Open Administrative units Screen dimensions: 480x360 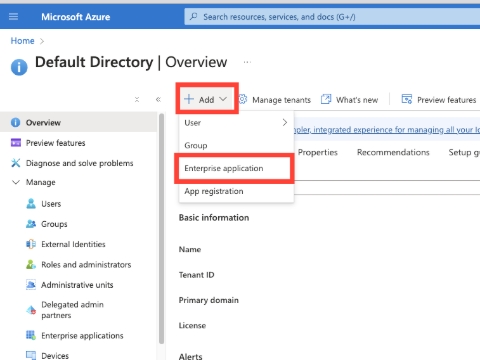[77, 285]
